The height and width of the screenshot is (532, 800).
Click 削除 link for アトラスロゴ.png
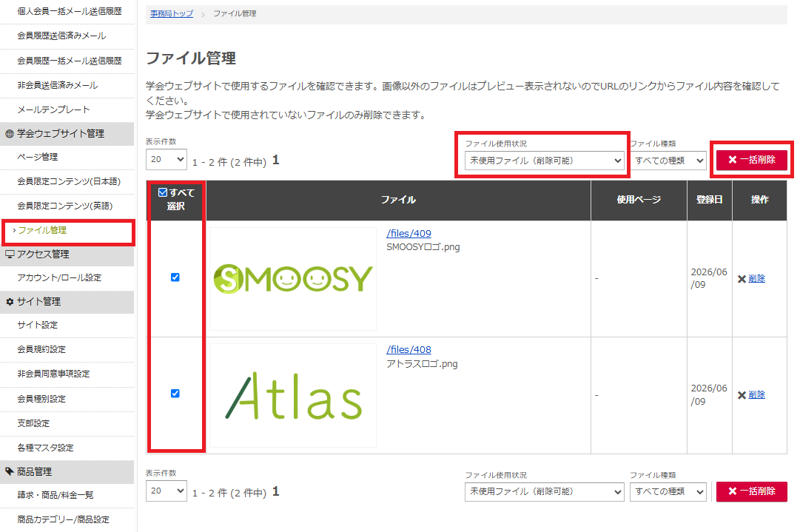(756, 395)
